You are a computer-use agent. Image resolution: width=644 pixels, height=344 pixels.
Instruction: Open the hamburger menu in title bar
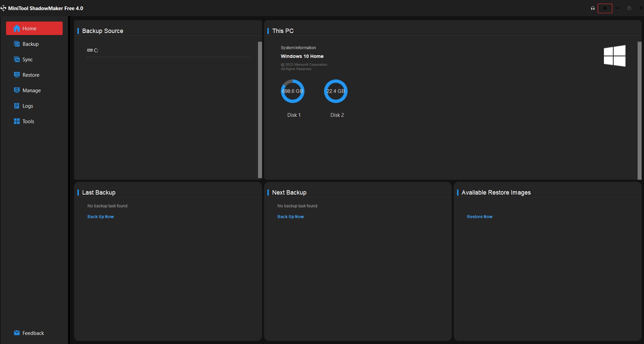[x=605, y=8]
